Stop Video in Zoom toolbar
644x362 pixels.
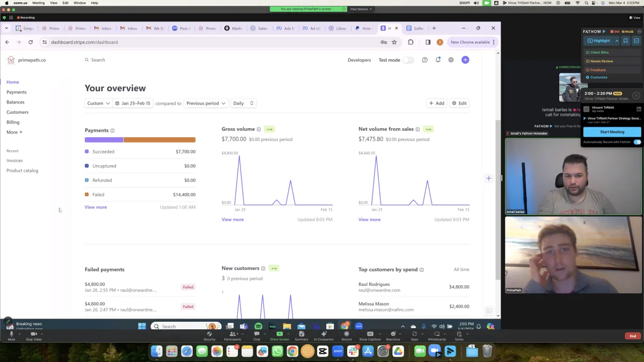click(34, 335)
